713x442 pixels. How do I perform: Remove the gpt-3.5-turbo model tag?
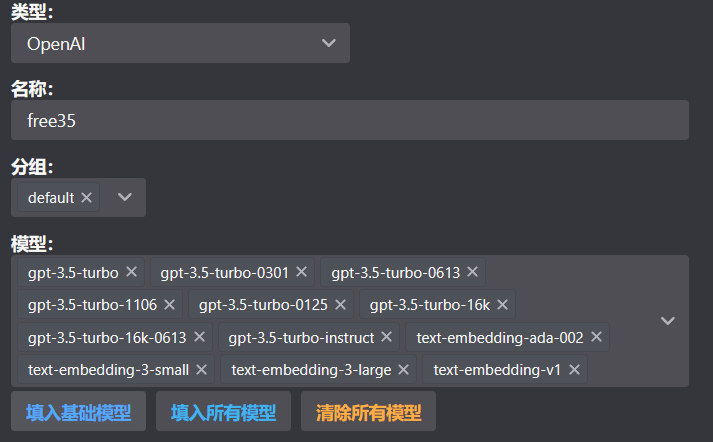click(x=131, y=272)
